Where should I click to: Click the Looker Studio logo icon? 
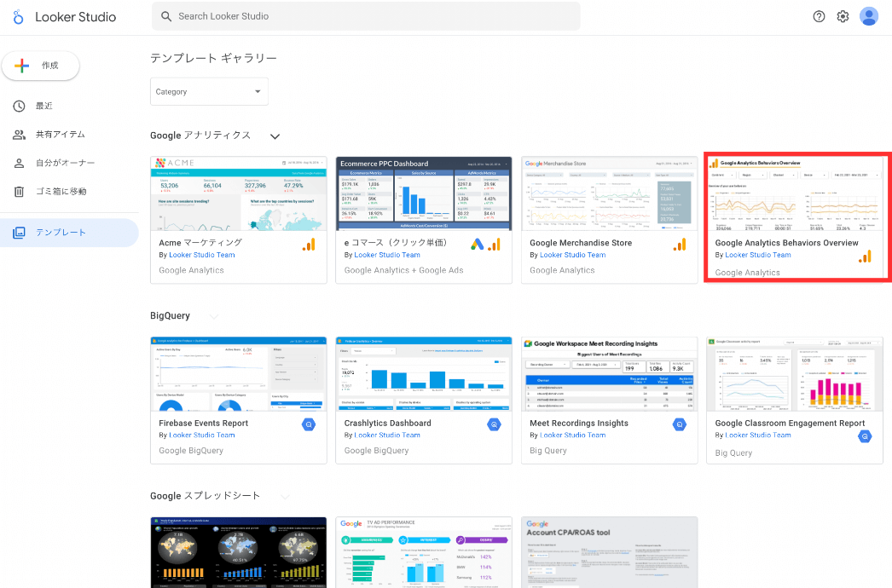pos(18,17)
